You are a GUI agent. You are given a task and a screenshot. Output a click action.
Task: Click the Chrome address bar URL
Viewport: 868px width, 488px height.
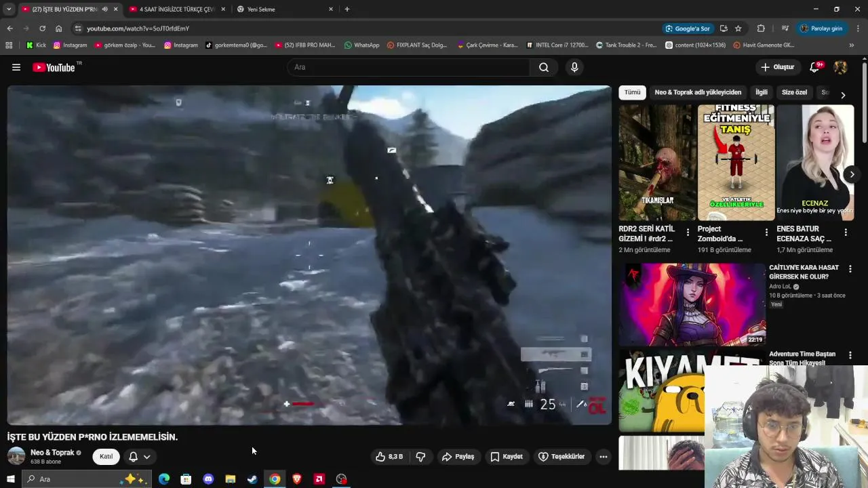click(138, 28)
